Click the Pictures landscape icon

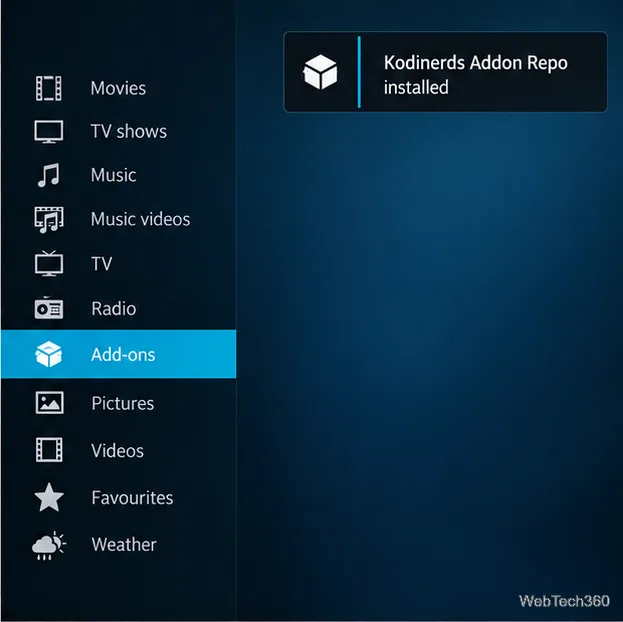[49, 403]
